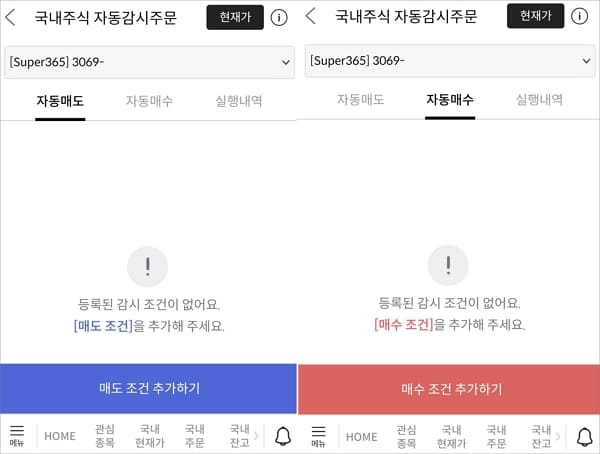Tap notification bell on right screen
The image size is (600, 454).
click(584, 436)
